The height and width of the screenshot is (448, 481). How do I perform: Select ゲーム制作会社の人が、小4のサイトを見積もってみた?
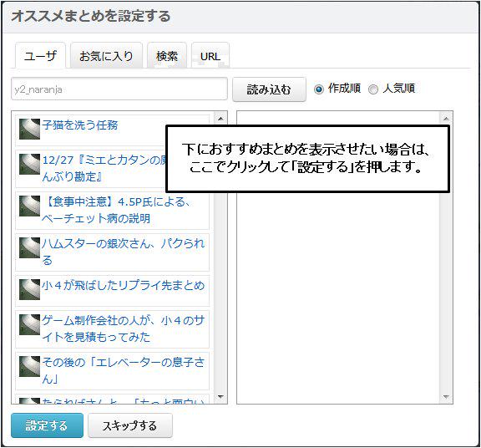point(123,328)
